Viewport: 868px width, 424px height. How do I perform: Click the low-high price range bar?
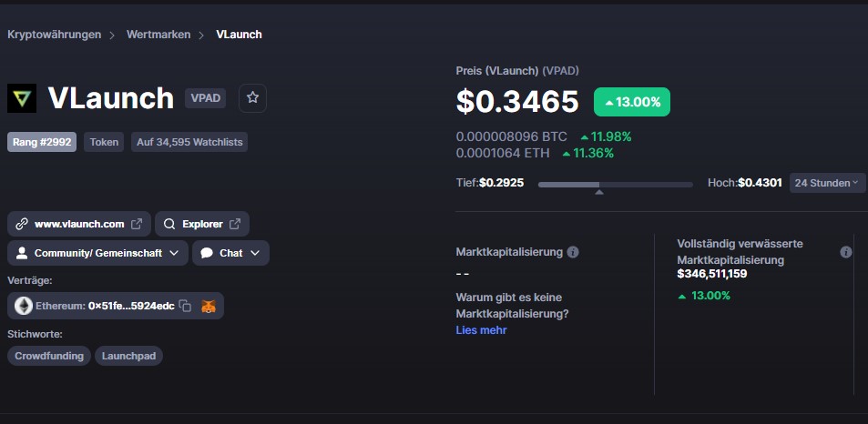pyautogui.click(x=615, y=185)
